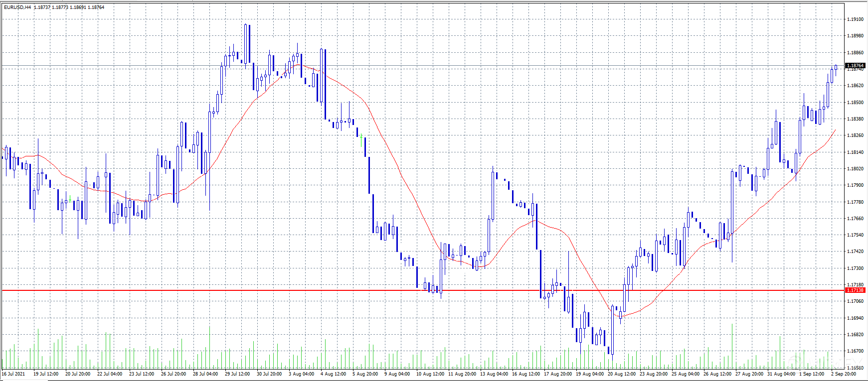Select the red horizontal line across the chart

click(423, 290)
